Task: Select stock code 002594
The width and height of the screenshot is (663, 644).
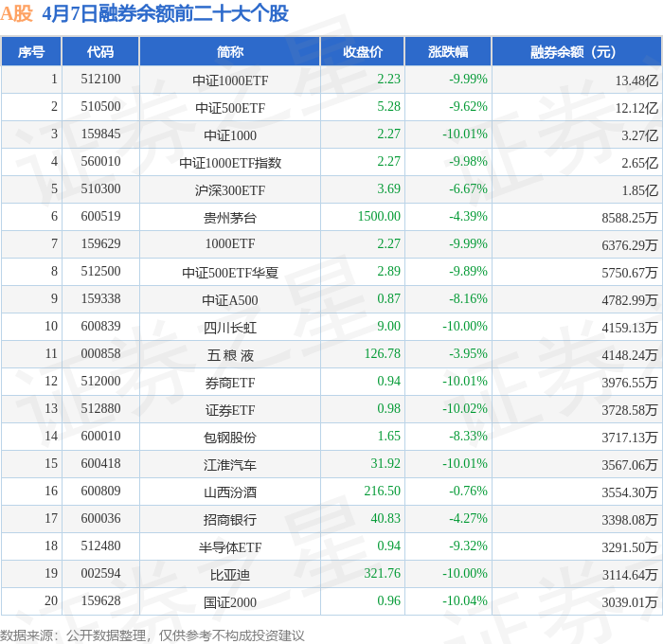Action: pos(100,574)
